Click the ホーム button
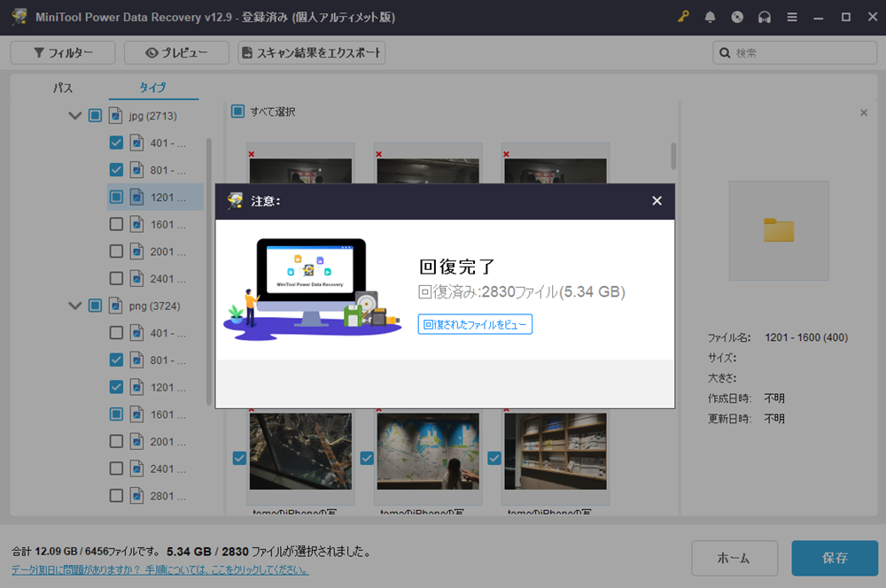 [734, 558]
